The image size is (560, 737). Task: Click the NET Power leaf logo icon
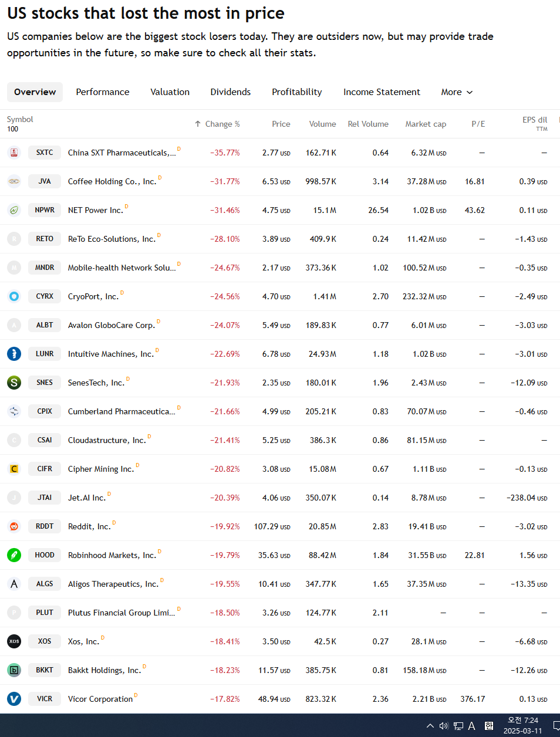(14, 210)
